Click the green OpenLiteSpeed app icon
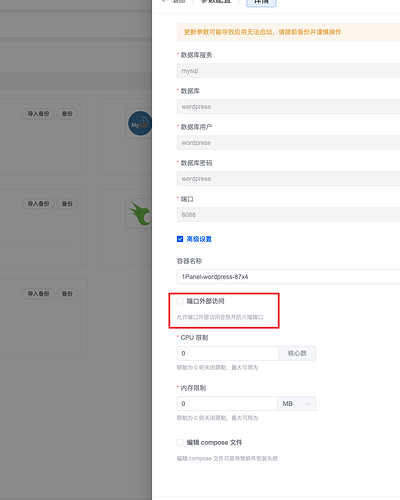Viewport: 400px width, 500px height. pyautogui.click(x=140, y=213)
